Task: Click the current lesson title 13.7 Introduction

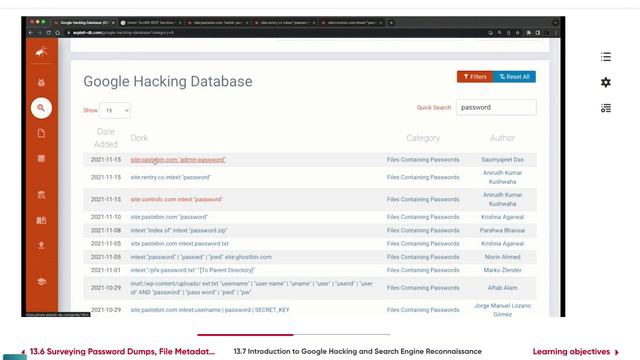Action: tap(358, 351)
